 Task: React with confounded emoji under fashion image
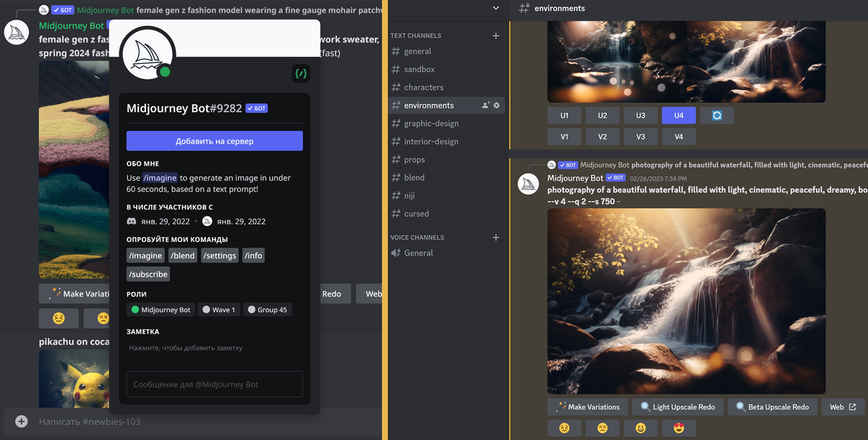click(59, 318)
